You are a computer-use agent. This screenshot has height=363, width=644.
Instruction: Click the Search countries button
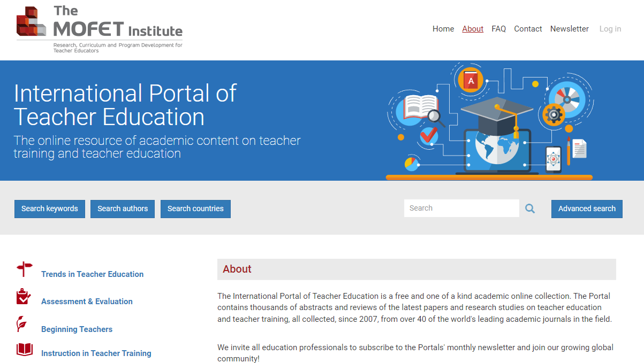(x=195, y=208)
